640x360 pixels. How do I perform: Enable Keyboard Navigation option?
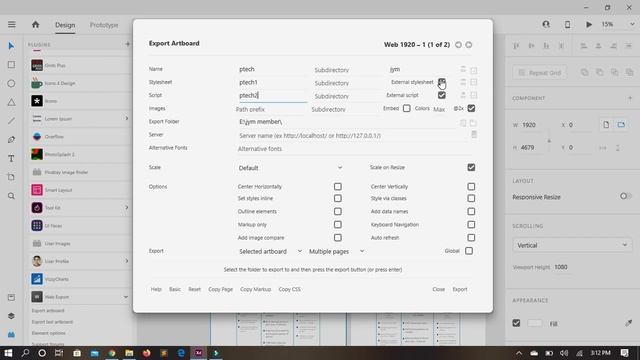click(x=471, y=224)
